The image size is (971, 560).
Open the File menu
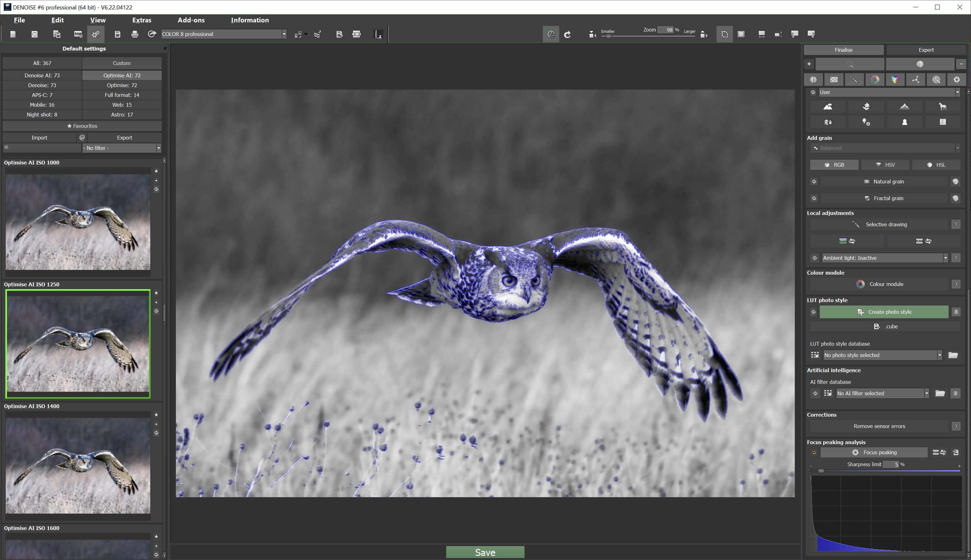point(19,20)
